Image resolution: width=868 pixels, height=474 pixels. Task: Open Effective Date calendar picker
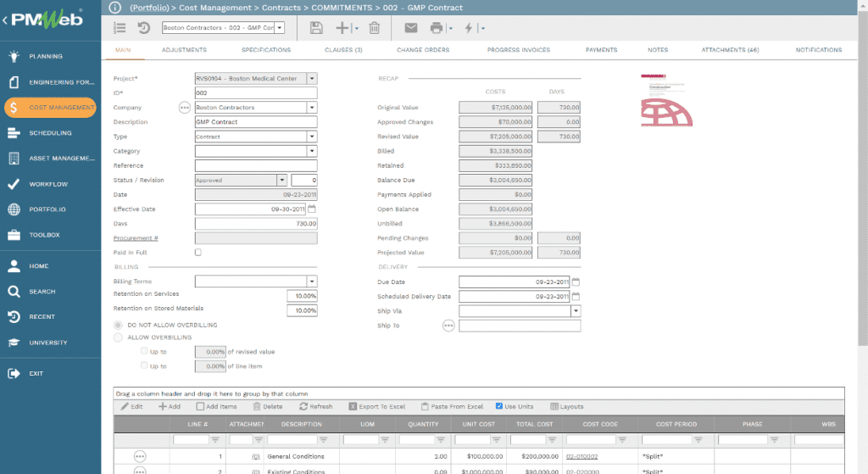(x=312, y=209)
